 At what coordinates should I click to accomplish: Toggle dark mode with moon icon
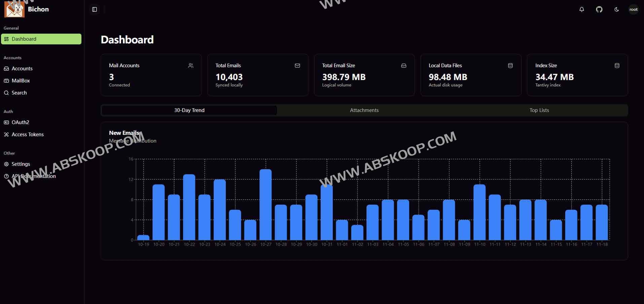click(616, 9)
